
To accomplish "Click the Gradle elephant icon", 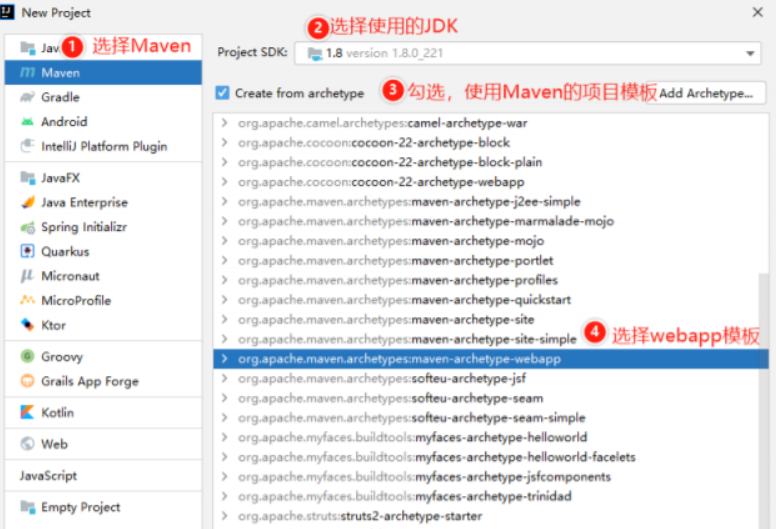I will (28, 97).
